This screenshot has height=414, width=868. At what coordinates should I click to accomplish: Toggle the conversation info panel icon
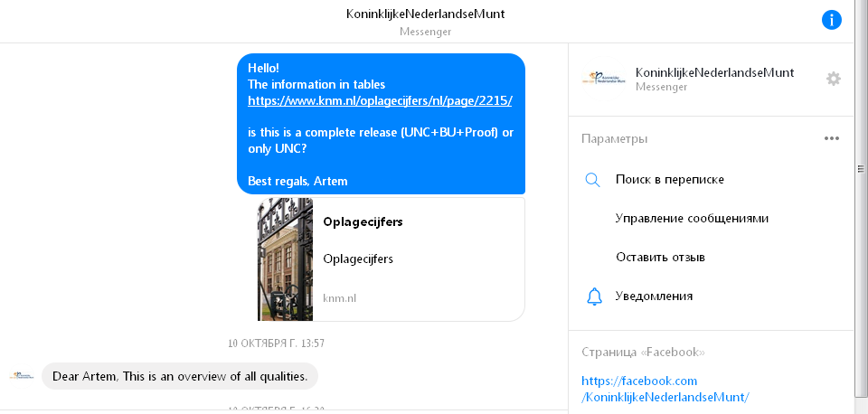click(832, 21)
